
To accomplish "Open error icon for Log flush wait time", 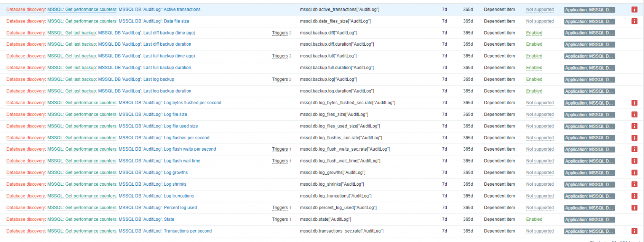I will pos(634,161).
